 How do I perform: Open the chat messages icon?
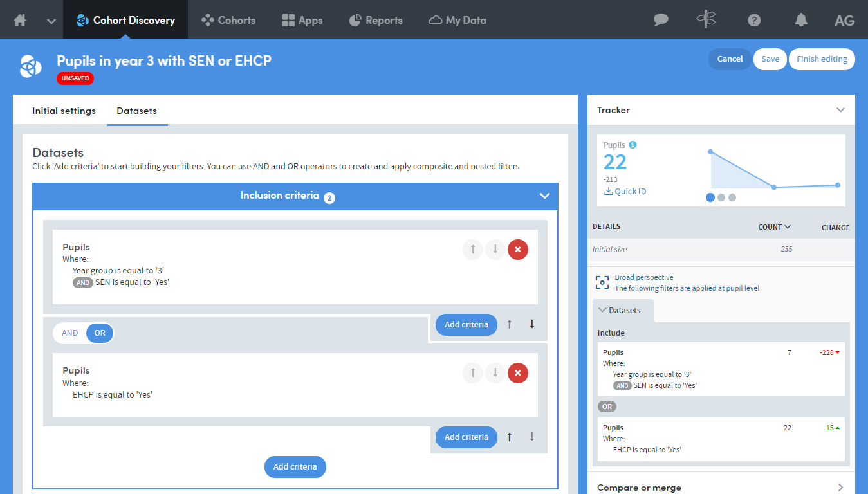pos(661,20)
